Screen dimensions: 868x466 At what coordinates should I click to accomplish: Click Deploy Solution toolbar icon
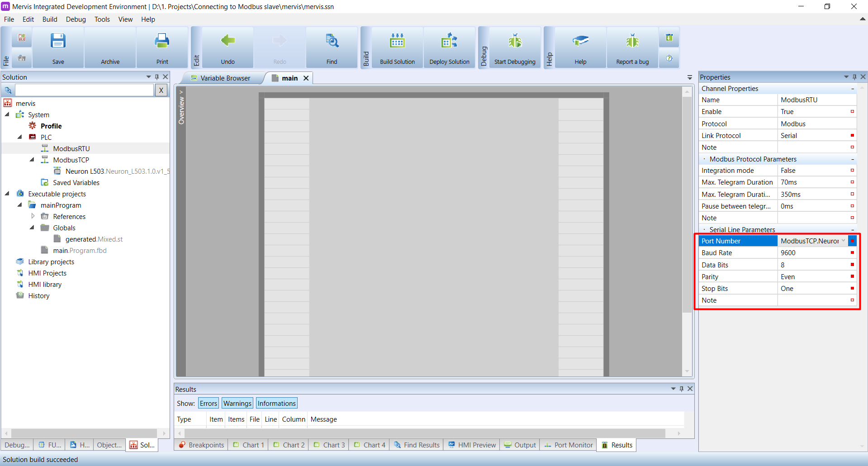point(449,41)
